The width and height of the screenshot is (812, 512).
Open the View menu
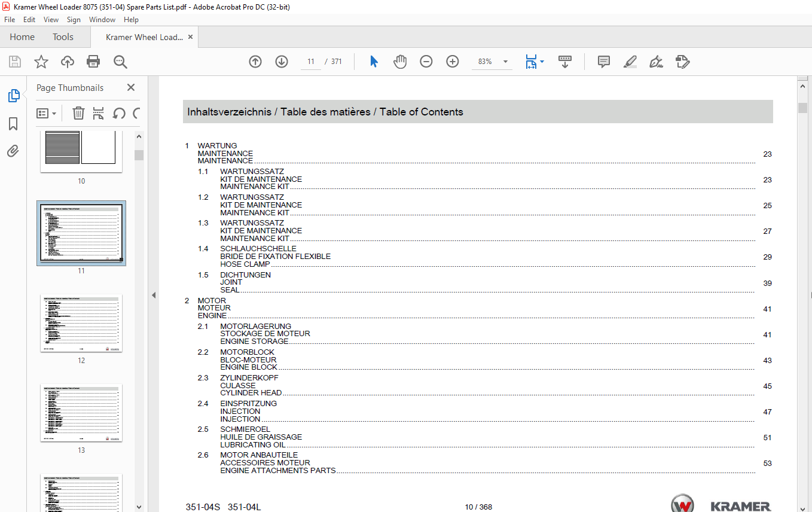pyautogui.click(x=51, y=20)
